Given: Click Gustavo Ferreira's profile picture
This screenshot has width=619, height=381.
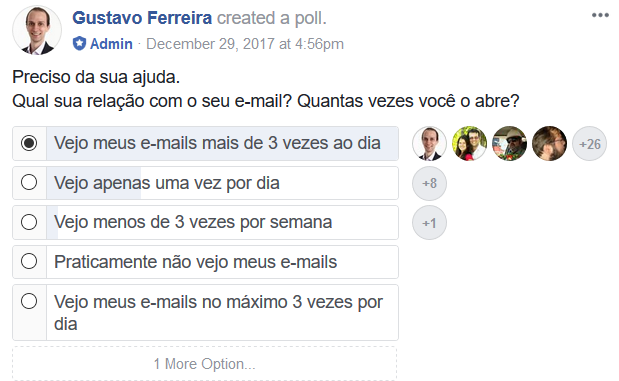Looking at the screenshot, I should tap(37, 30).
